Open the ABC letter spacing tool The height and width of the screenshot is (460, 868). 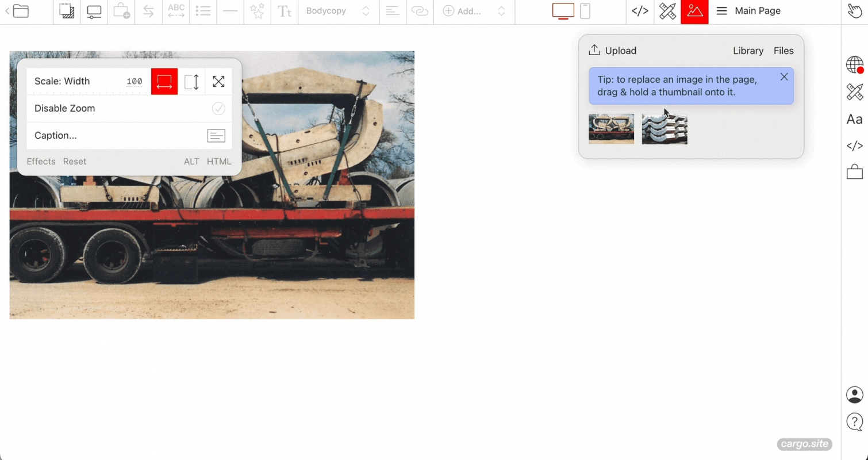[x=176, y=11]
